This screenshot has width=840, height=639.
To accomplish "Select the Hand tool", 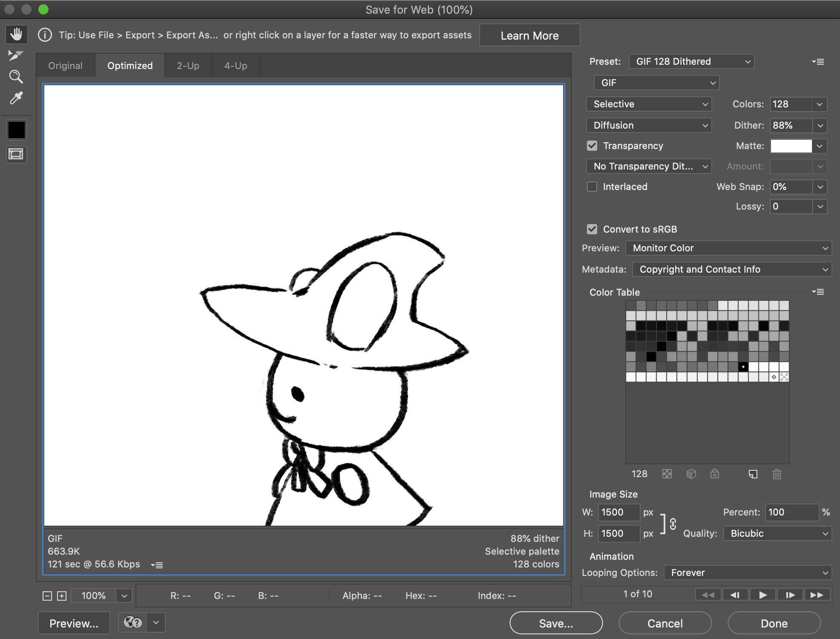I will click(x=16, y=34).
